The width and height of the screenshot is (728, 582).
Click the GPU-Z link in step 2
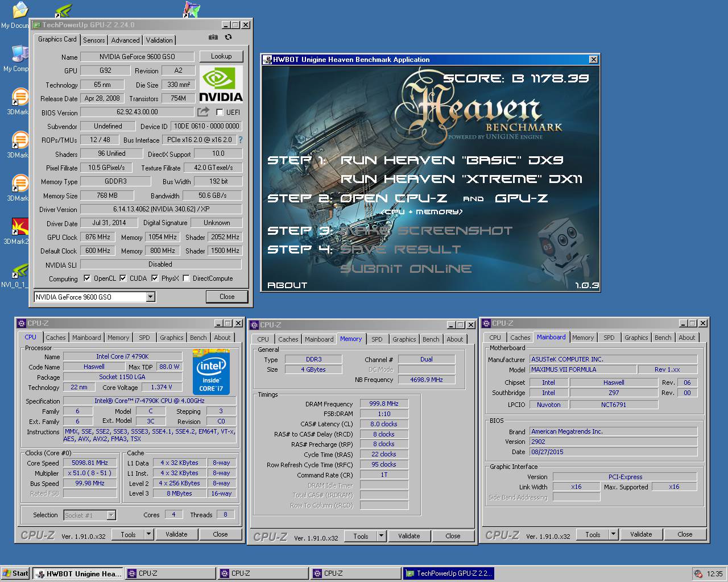pos(522,198)
